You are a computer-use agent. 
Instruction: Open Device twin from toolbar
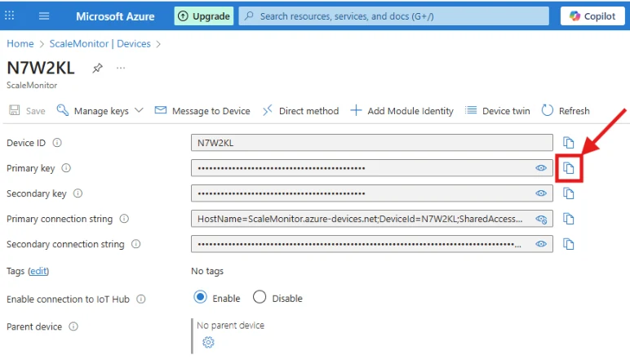[x=498, y=110]
